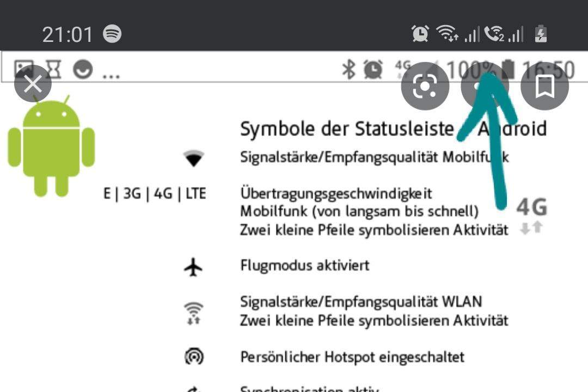Click the battery icon left of 16:50
The width and height of the screenshot is (588, 392).
(x=508, y=69)
